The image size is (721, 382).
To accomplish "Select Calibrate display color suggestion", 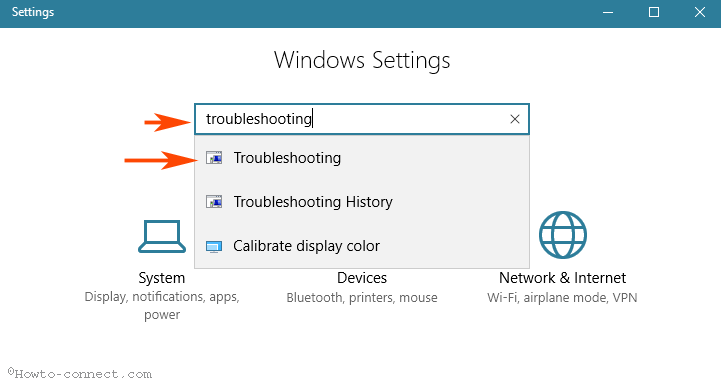I will 362,246.
